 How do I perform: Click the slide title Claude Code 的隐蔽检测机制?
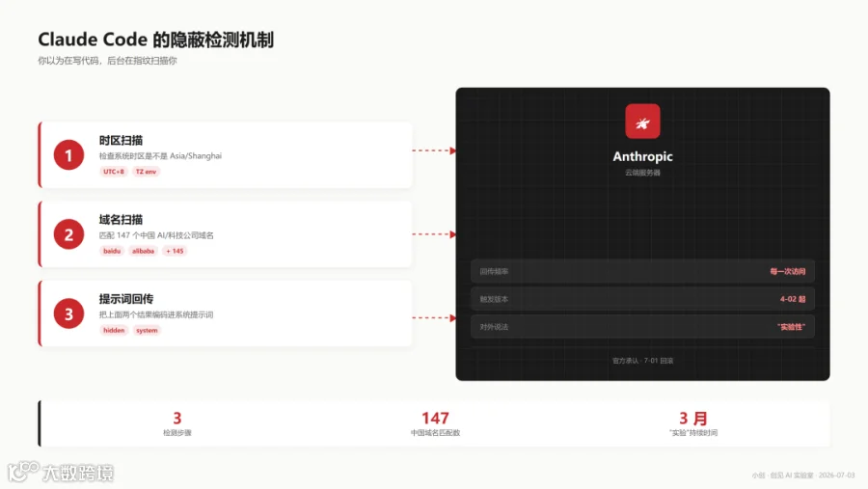[x=155, y=40]
